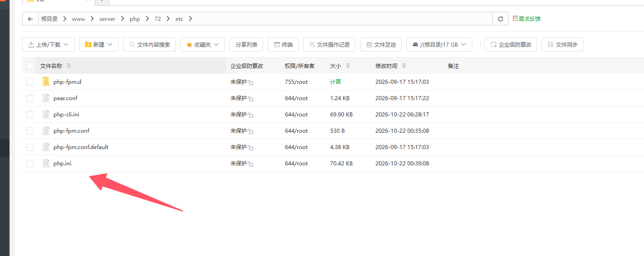This screenshot has height=256, width=644.
Task: Open the php.ini file
Action: point(62,164)
